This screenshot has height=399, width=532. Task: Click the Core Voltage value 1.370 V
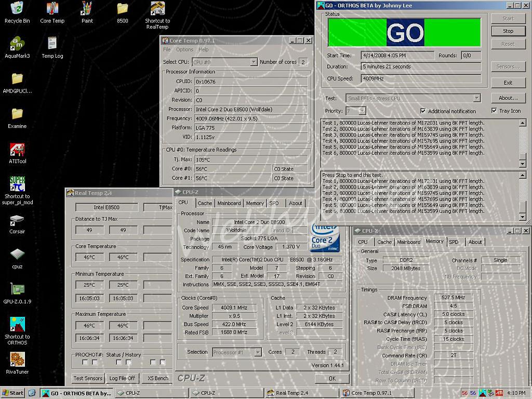point(291,247)
